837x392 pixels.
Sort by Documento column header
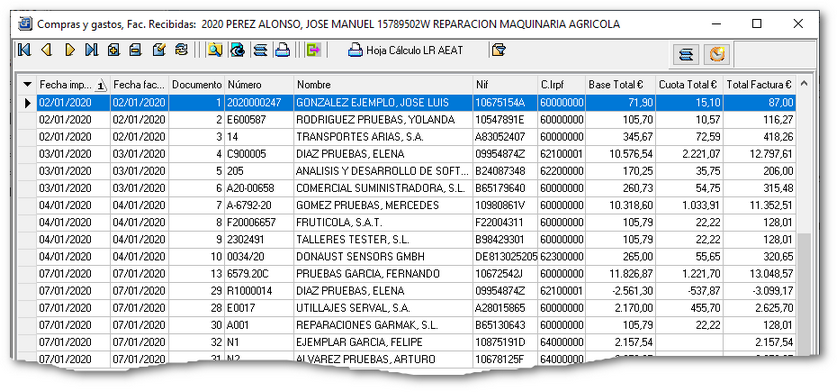196,84
